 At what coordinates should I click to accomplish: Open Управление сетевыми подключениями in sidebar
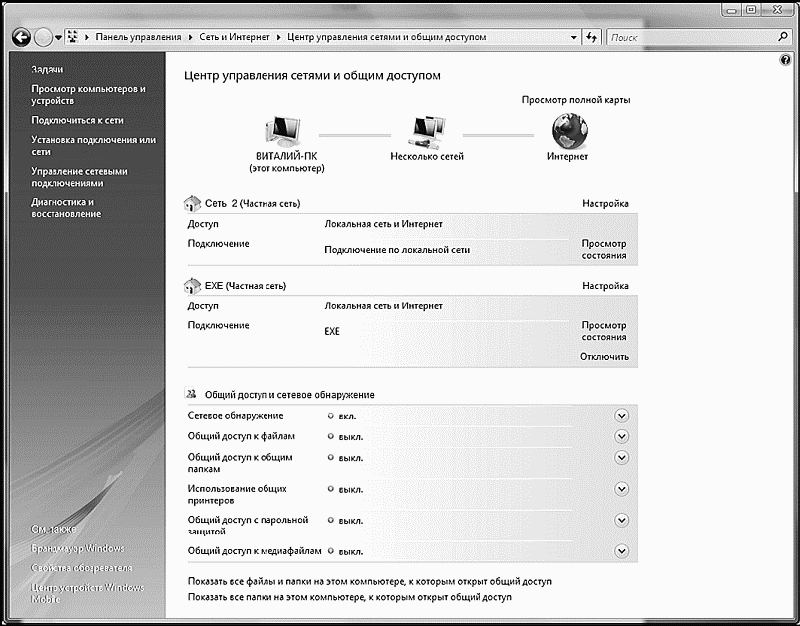(x=79, y=177)
